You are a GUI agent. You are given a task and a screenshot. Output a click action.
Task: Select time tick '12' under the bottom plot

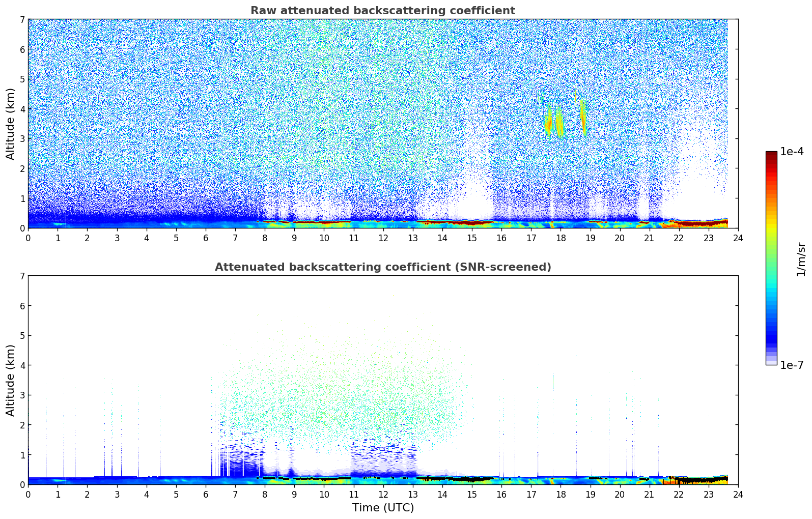point(383,494)
